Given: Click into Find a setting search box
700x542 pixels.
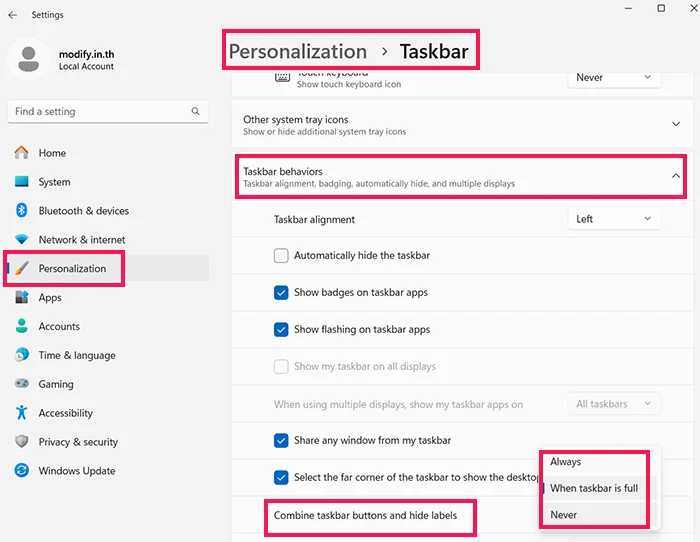Looking at the screenshot, I should pos(108,112).
